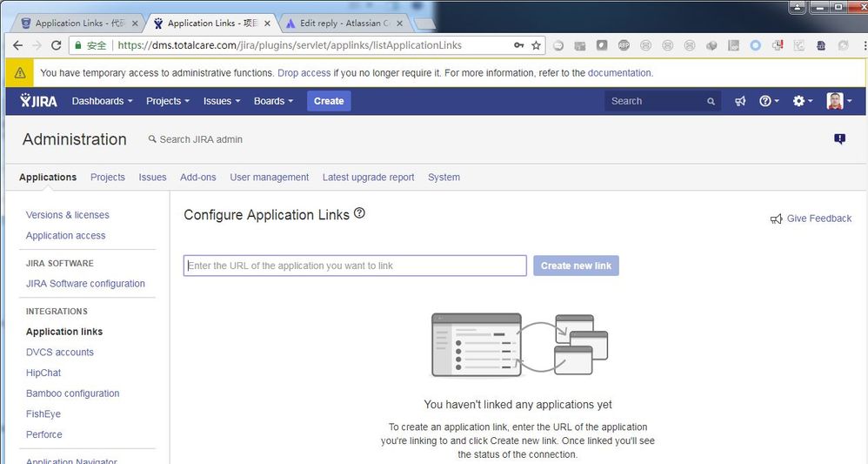Open HipChat in sidebar
The height and width of the screenshot is (464, 868).
coord(43,373)
